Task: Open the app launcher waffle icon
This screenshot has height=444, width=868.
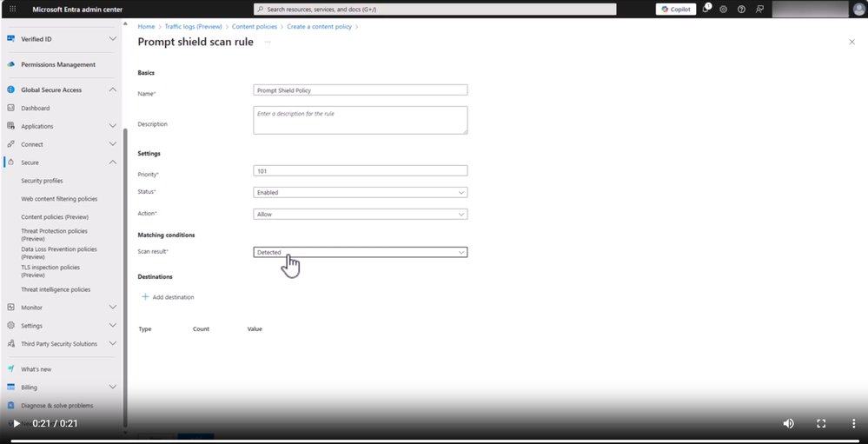Action: click(x=13, y=10)
